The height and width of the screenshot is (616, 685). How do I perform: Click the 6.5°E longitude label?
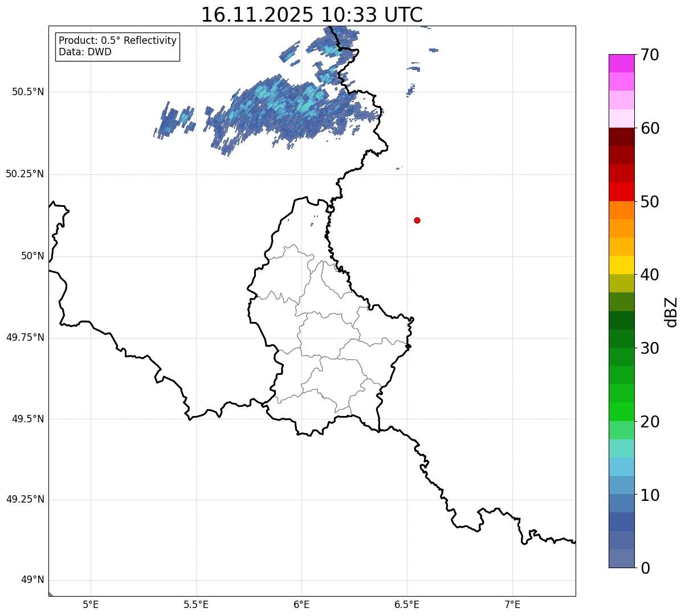pyautogui.click(x=407, y=605)
